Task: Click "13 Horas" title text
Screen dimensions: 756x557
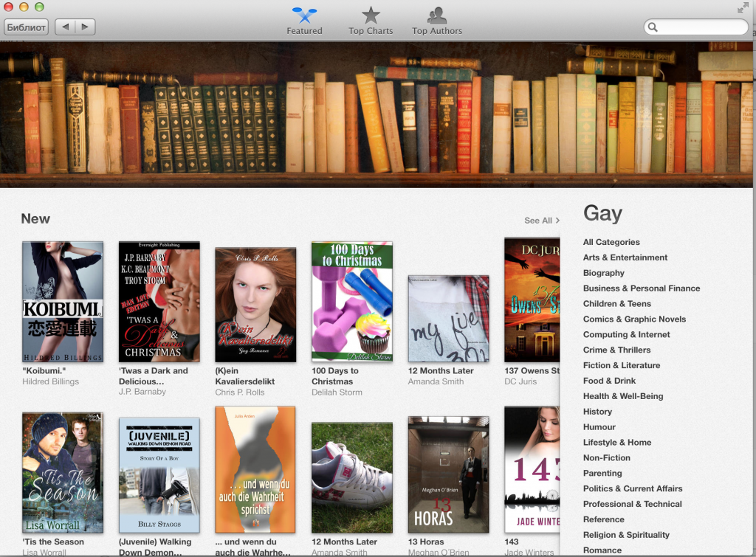Action: [426, 542]
